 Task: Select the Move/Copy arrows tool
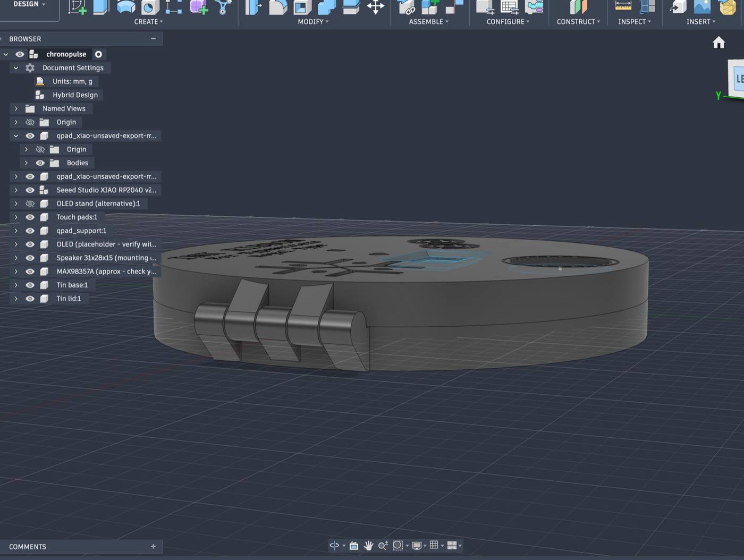375,7
